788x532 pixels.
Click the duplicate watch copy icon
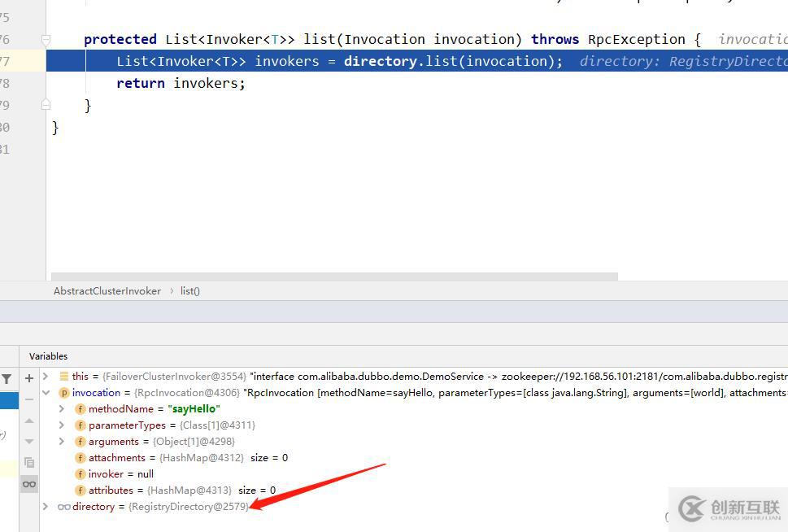tap(29, 462)
